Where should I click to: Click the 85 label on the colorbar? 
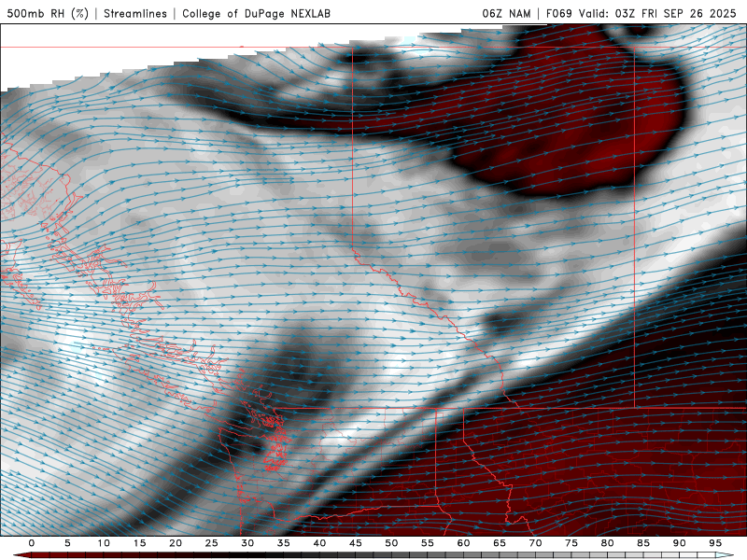click(643, 543)
